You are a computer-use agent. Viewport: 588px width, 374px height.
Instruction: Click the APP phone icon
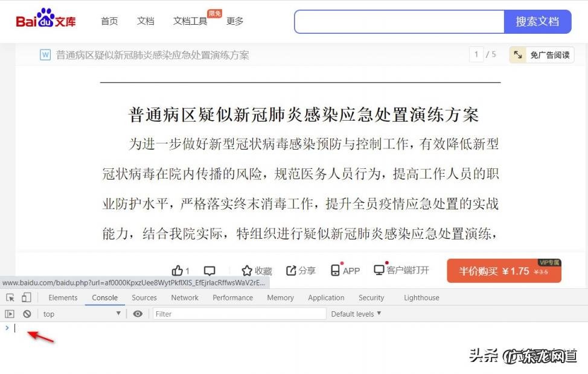coord(334,270)
